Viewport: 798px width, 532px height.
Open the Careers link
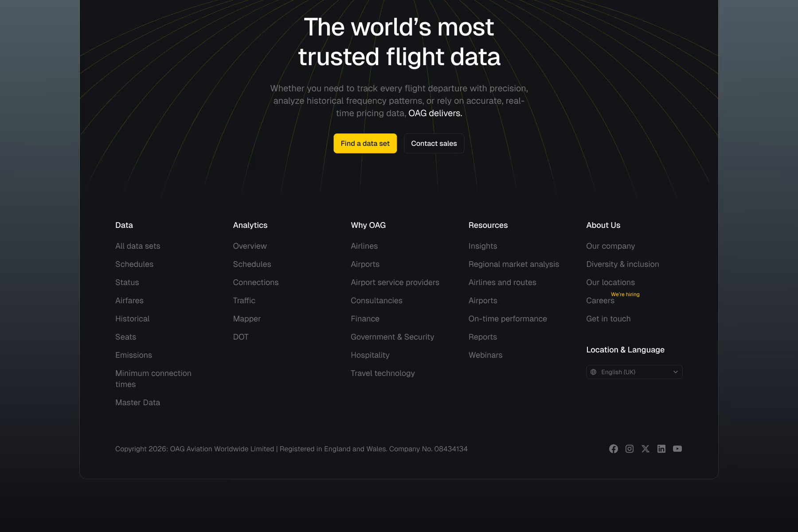click(600, 301)
